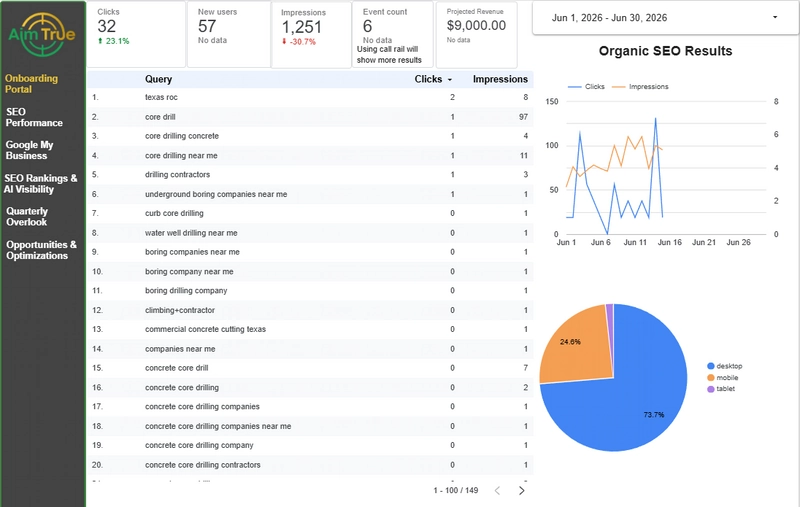Screen dimensions: 800x507
Task: Select row 17 'concrete core drilling companies'
Action: pos(202,407)
